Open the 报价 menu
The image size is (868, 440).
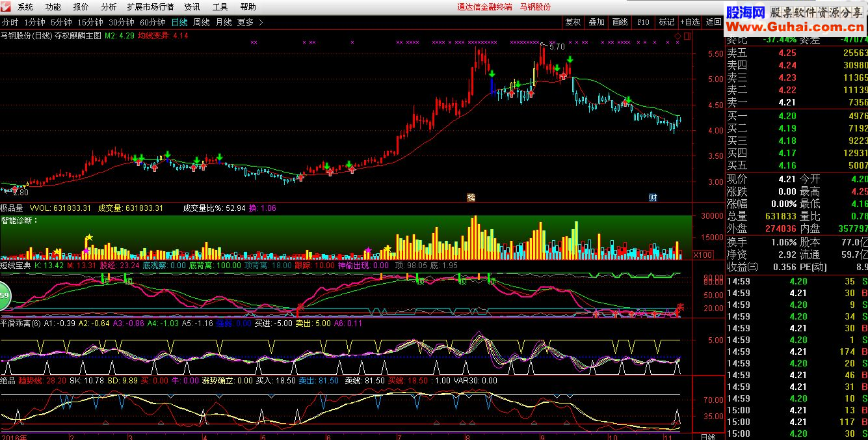tap(81, 7)
